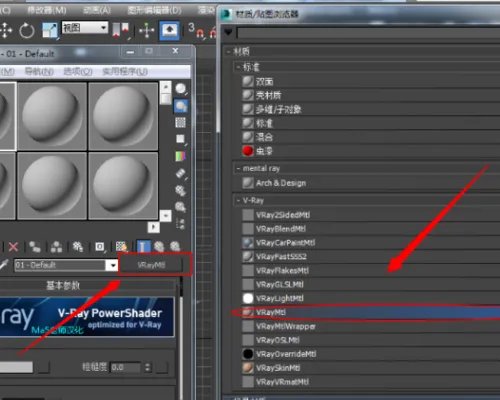Viewport: 500px width, 400px height.
Task: Click the Sample Type sphere icon
Action: [x=181, y=89]
